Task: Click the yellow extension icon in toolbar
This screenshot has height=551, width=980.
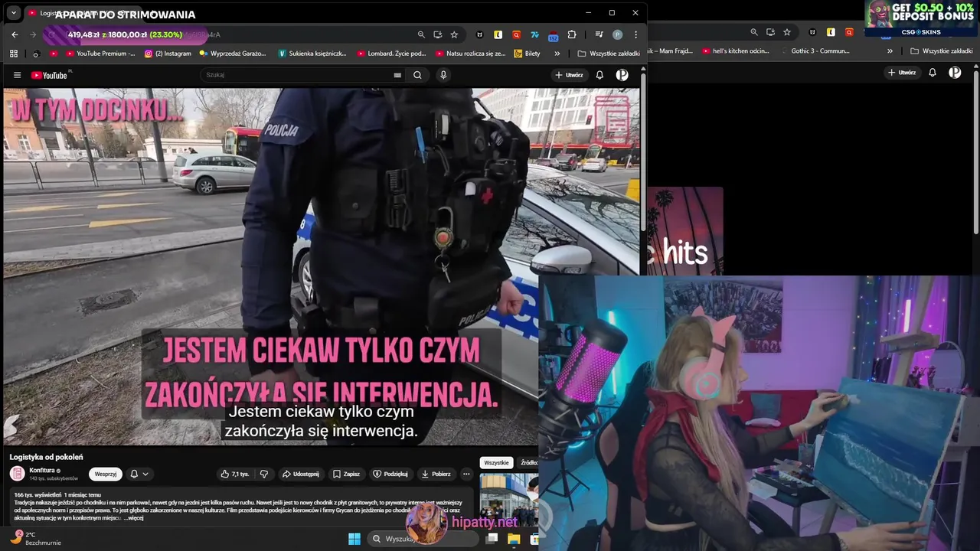Action: 498,34
